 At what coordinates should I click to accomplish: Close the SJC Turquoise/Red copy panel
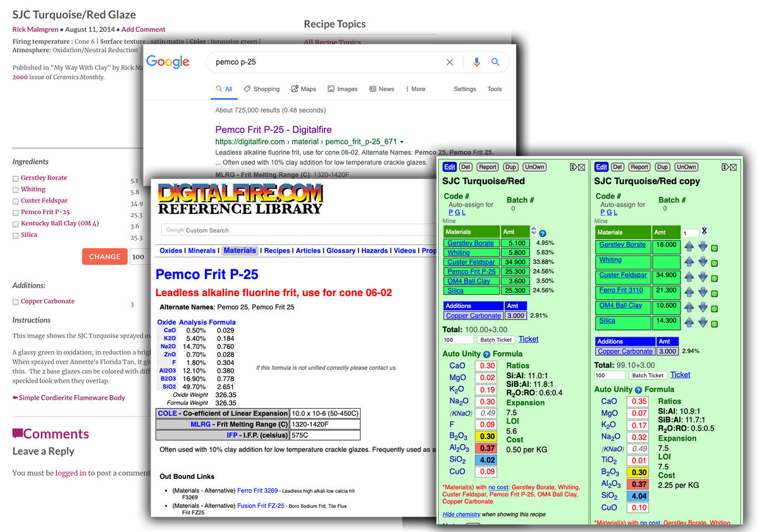(x=733, y=167)
